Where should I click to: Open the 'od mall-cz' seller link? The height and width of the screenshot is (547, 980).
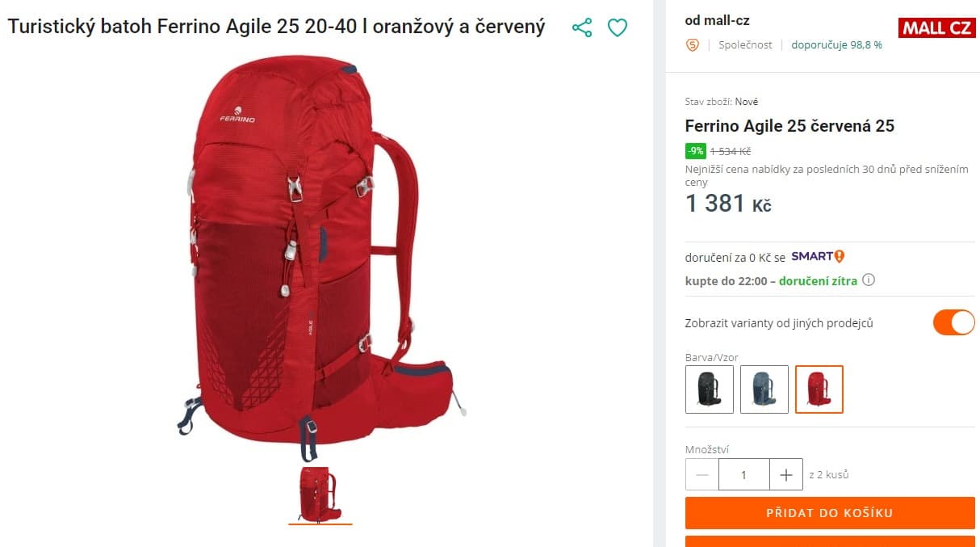coord(717,21)
